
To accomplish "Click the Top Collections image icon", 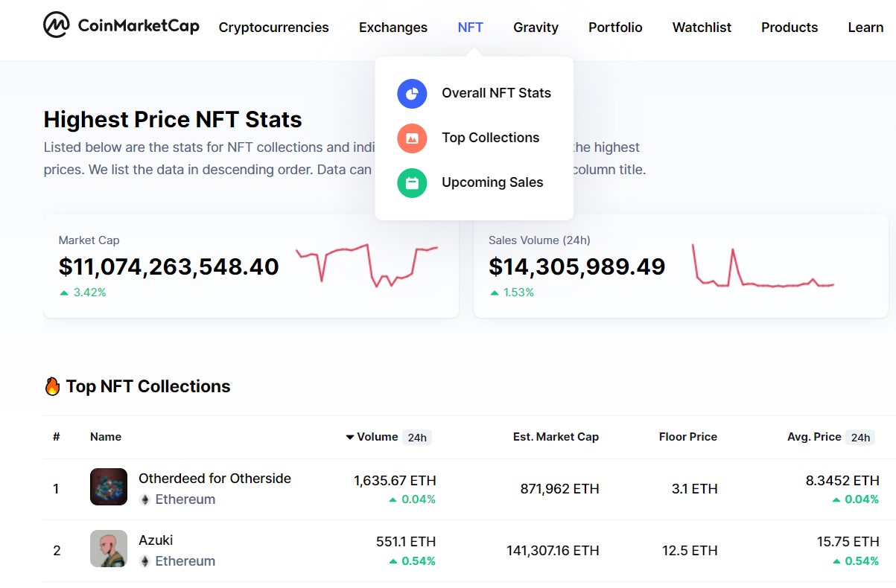I will click(x=412, y=138).
